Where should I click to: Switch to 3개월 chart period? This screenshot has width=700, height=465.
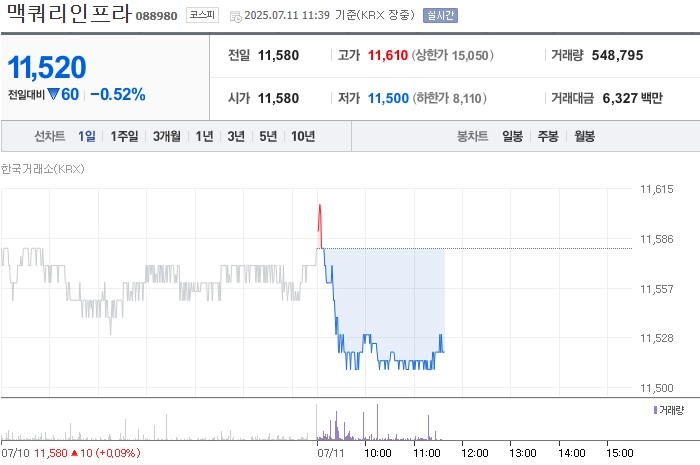167,136
